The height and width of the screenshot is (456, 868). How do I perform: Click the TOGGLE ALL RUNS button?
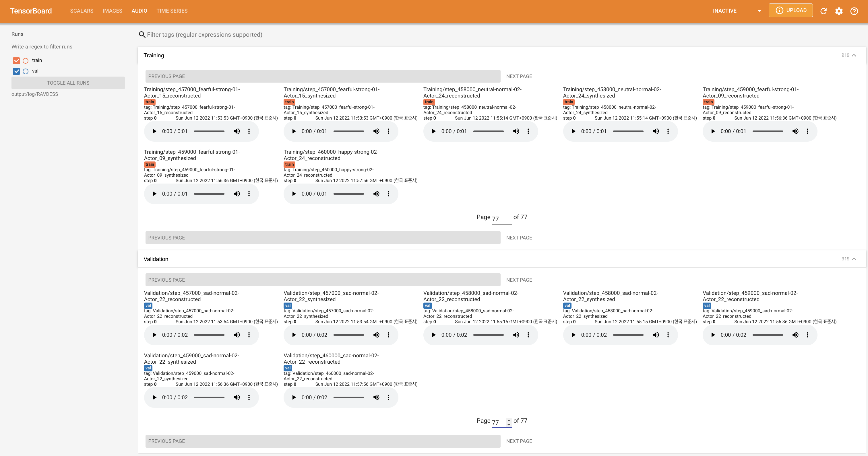point(68,83)
